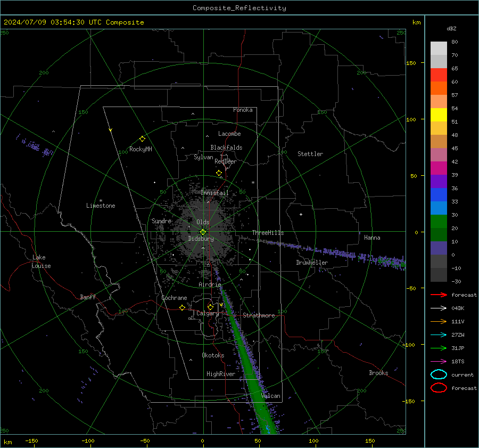Screen dimensions: 479x448
Task: Select the yellow radar-center diamond above Didsbury
Action: [x=203, y=232]
